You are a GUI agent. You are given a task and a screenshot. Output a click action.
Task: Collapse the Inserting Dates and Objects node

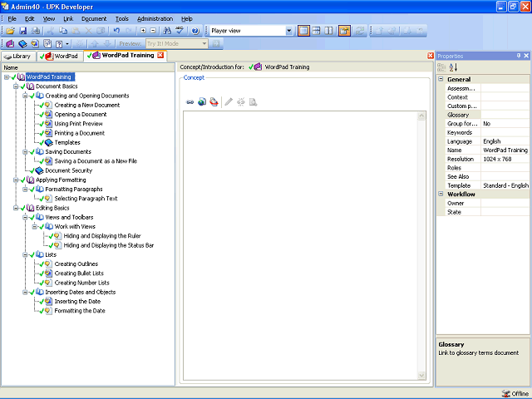25,292
